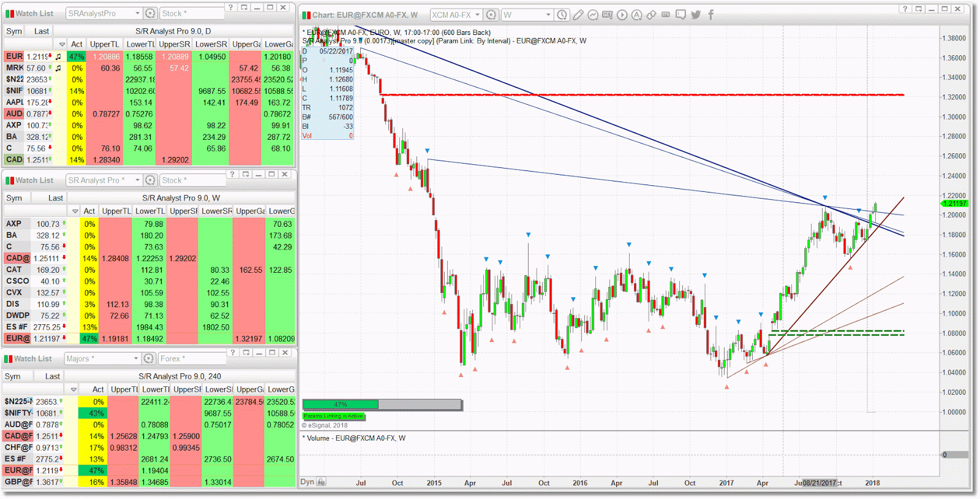
Task: Click the 08/21/2017 date marker on time axis
Action: [x=820, y=483]
